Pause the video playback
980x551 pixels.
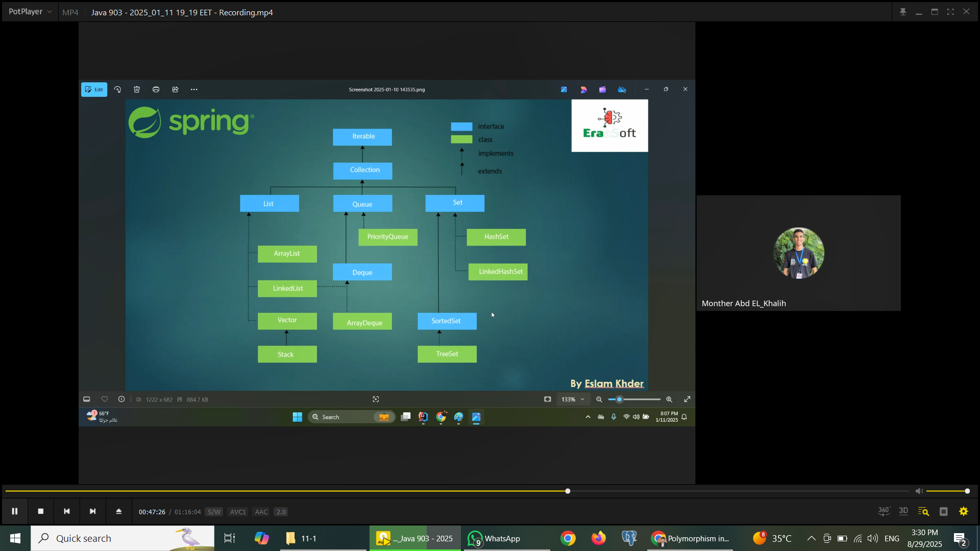pyautogui.click(x=15, y=511)
